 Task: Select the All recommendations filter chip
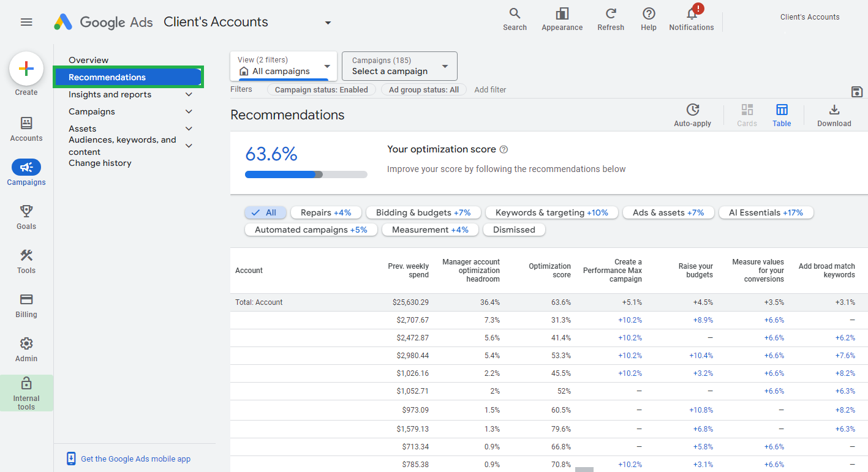(265, 212)
